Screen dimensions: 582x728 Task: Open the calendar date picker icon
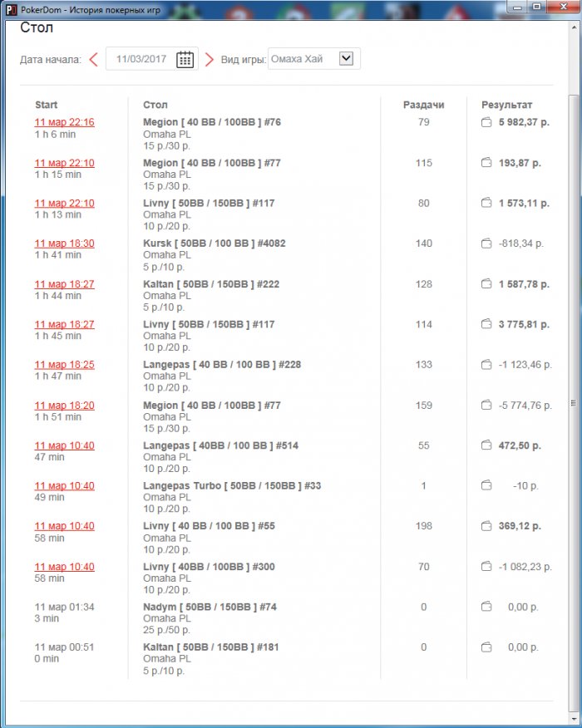[185, 59]
